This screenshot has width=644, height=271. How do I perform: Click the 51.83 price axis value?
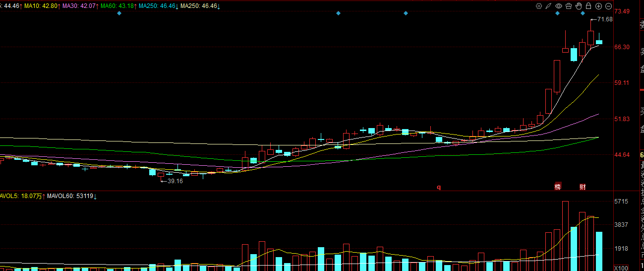[x=622, y=119]
